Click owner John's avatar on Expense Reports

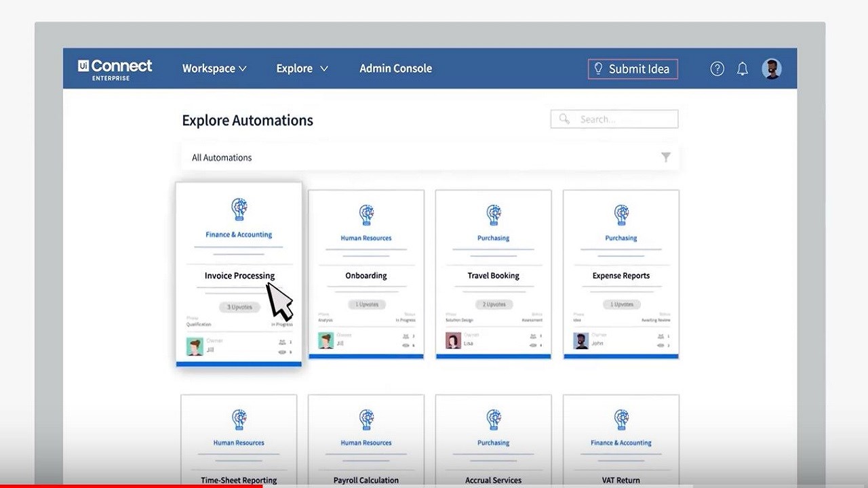pos(580,340)
